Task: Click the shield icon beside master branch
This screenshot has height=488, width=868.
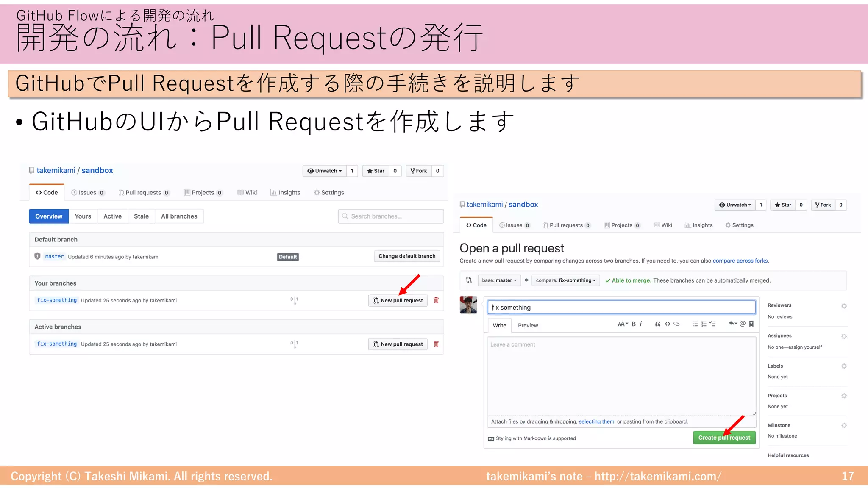Action: 37,256
